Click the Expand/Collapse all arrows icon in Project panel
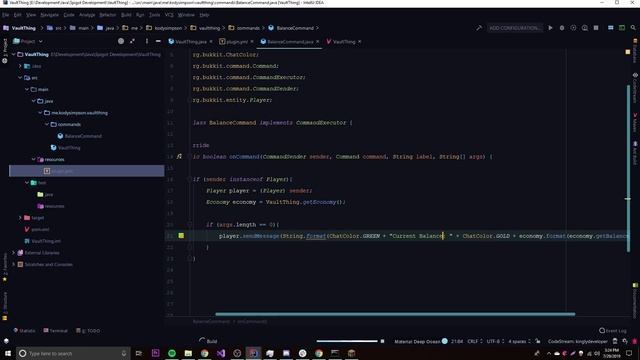Screen dimensions: 640x360 (x=132, y=41)
